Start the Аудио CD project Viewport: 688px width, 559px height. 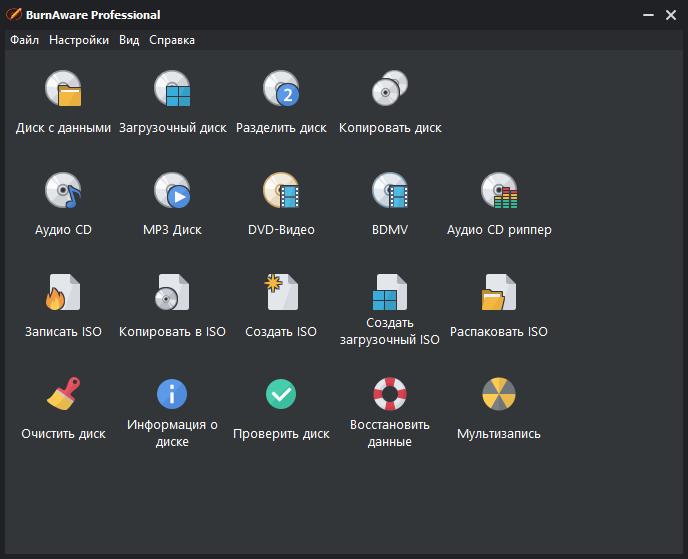click(x=63, y=191)
